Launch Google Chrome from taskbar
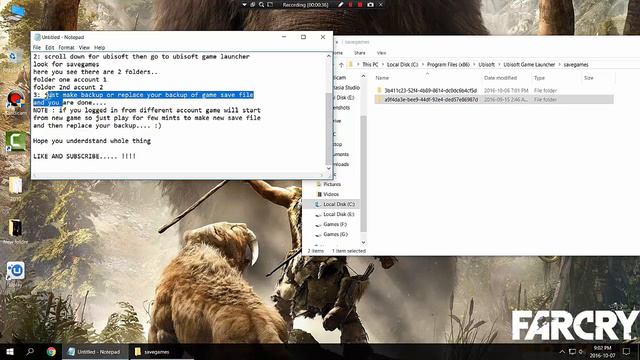The width and height of the screenshot is (640, 360). (x=51, y=351)
